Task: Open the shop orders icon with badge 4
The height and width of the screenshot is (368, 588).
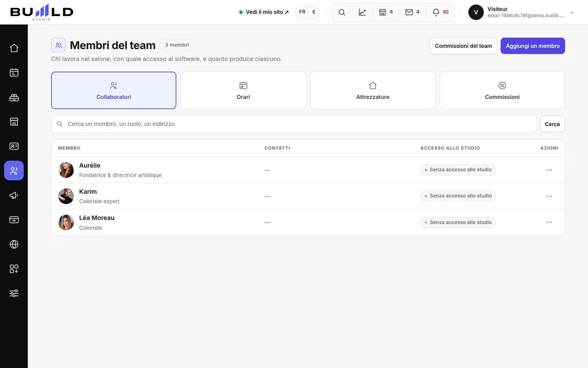Action: pyautogui.click(x=386, y=12)
